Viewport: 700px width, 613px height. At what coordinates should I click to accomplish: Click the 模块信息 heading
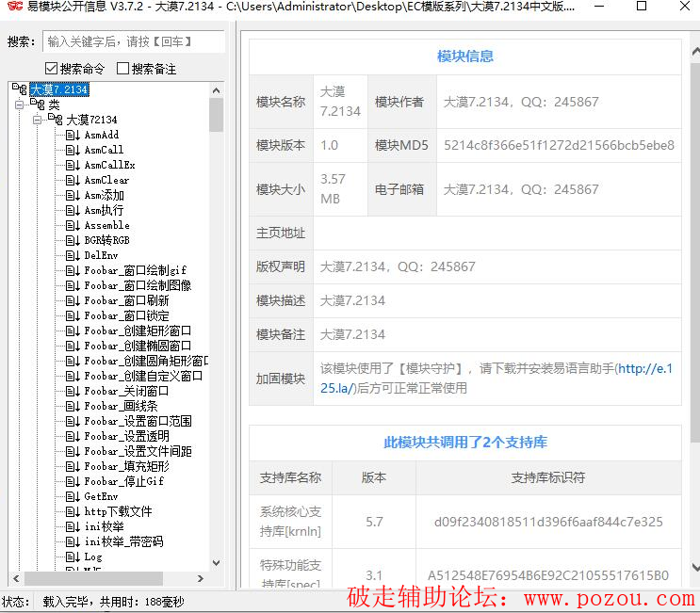coord(465,56)
